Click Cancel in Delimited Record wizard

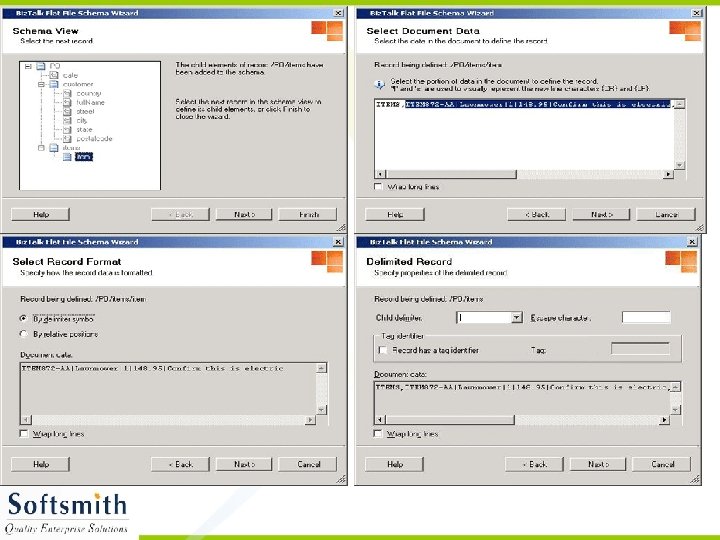click(662, 464)
